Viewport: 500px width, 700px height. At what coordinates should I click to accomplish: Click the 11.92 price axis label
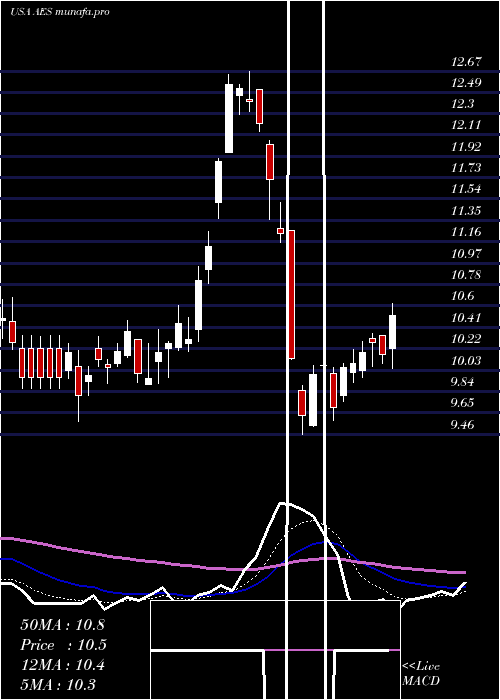pos(466,146)
